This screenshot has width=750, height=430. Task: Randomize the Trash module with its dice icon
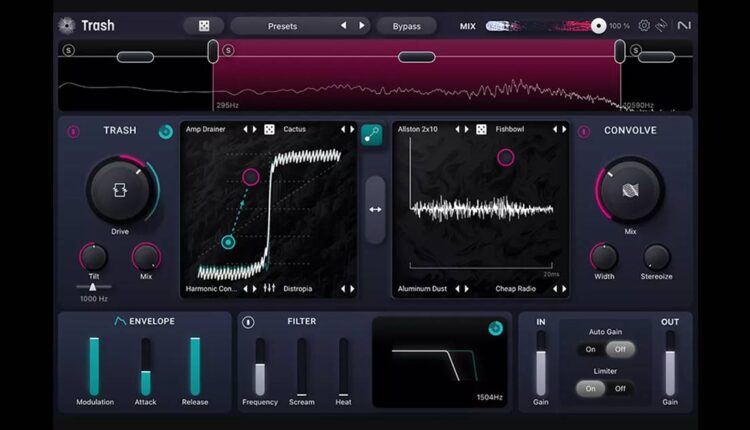[269, 129]
